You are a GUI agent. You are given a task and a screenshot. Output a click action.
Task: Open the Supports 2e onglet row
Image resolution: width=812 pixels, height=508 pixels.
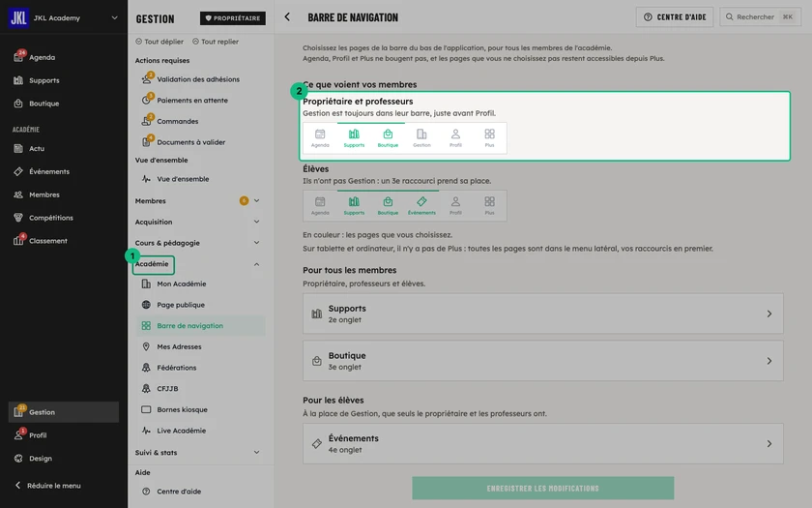pyautogui.click(x=542, y=314)
